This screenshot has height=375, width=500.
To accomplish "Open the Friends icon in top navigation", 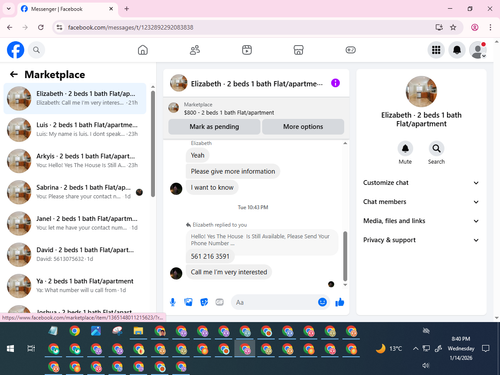I will click(x=195, y=50).
